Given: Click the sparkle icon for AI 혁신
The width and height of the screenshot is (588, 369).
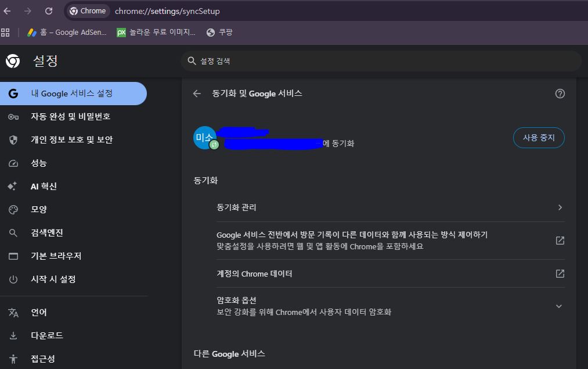Looking at the screenshot, I should [12, 186].
